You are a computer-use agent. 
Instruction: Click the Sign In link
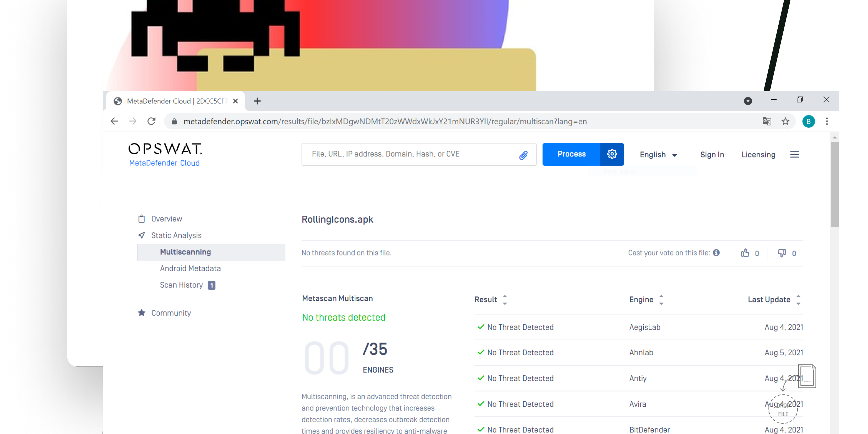pyautogui.click(x=712, y=155)
